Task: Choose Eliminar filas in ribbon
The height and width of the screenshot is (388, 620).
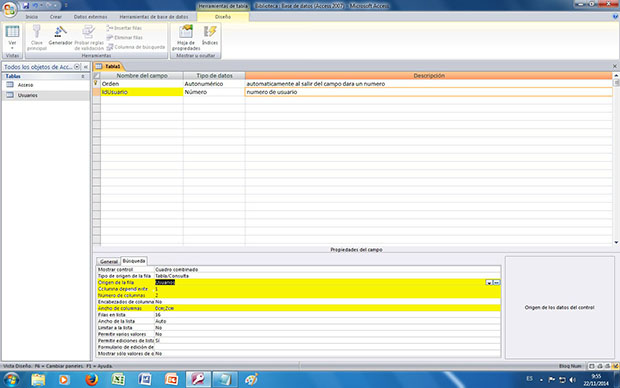Action: click(125, 38)
